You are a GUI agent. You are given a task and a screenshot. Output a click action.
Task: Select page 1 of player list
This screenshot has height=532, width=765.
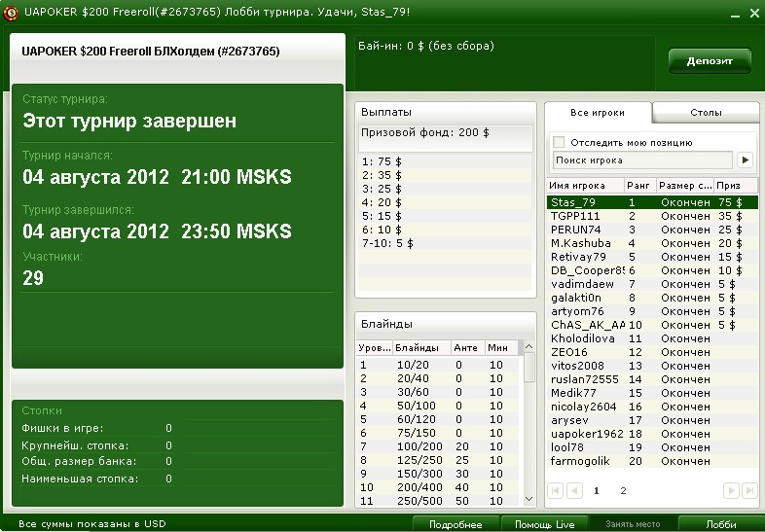(597, 490)
